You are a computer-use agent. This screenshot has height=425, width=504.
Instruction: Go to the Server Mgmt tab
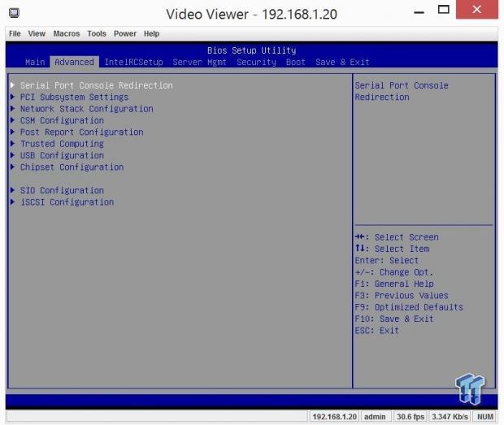pos(200,62)
